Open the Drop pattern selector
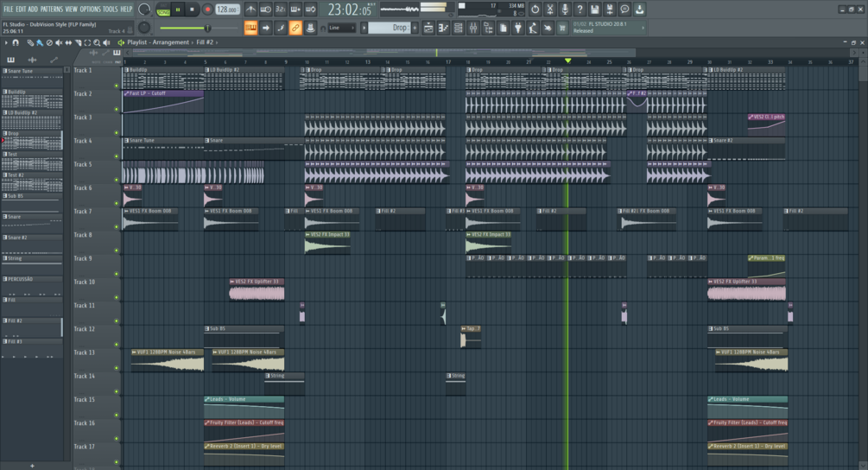The height and width of the screenshot is (470, 868). (390, 28)
